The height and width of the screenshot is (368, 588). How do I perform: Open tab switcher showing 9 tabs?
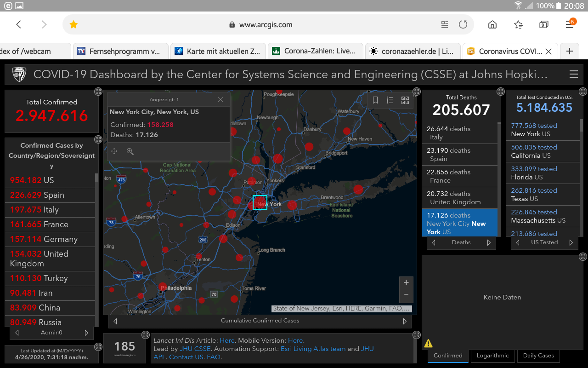tap(544, 25)
